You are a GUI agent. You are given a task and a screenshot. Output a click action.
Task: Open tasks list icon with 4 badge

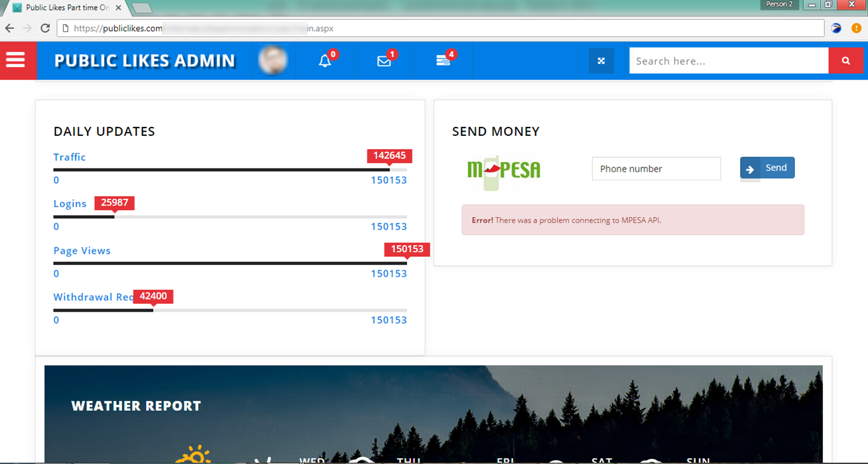click(x=443, y=60)
